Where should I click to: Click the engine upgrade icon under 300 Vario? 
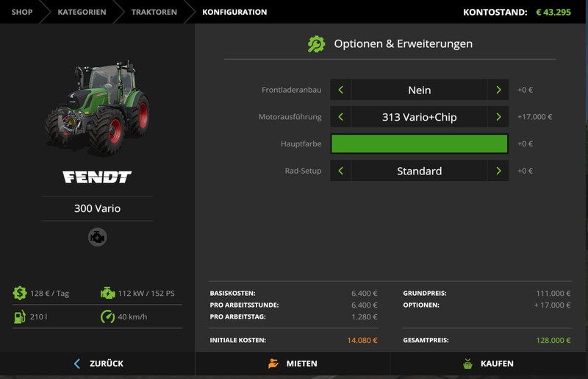[x=98, y=237]
